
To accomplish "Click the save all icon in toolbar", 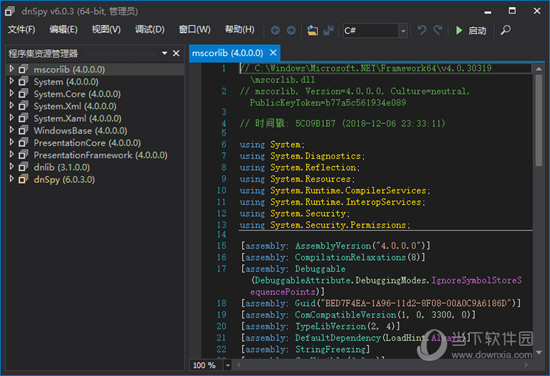I will point(329,31).
